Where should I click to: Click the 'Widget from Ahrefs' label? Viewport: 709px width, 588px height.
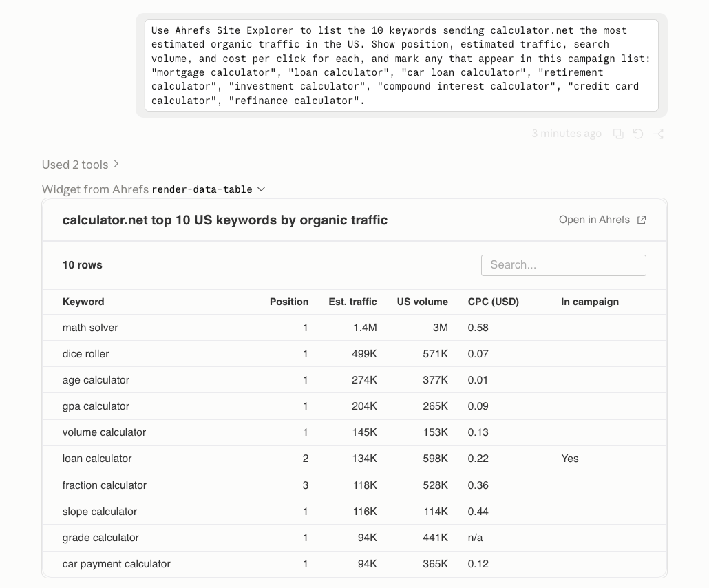[x=95, y=189]
